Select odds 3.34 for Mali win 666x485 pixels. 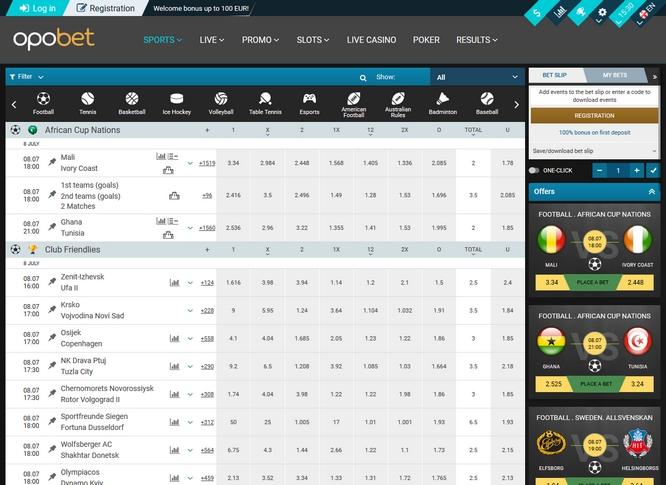tap(233, 163)
